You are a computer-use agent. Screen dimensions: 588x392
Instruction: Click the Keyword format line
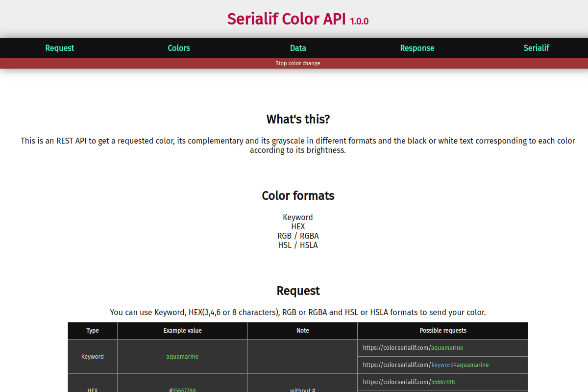(298, 217)
